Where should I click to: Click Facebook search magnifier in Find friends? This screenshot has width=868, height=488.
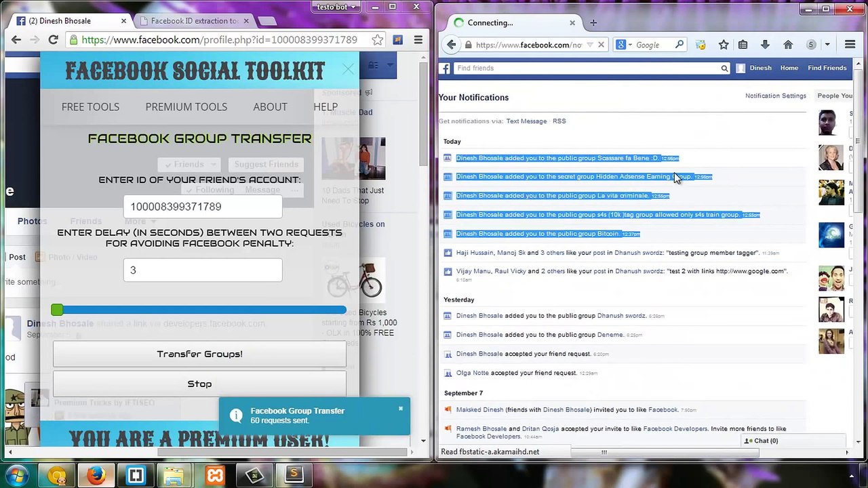pyautogui.click(x=724, y=68)
